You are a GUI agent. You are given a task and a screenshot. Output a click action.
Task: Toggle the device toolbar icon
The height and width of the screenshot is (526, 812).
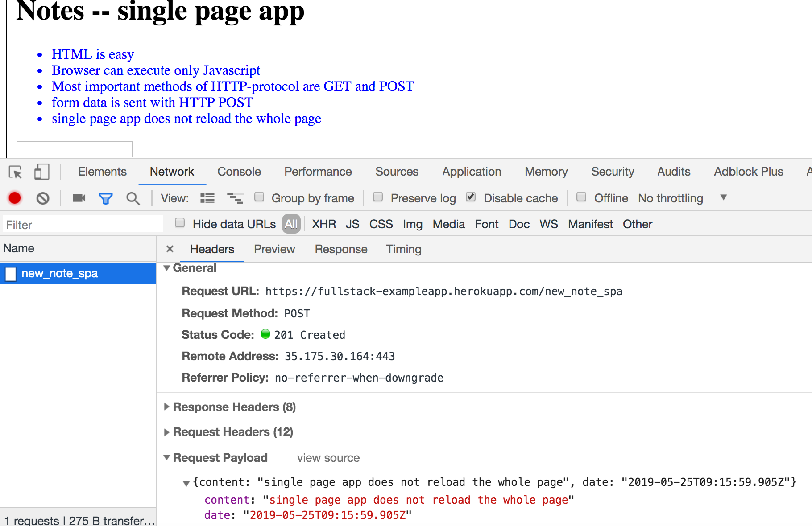41,172
